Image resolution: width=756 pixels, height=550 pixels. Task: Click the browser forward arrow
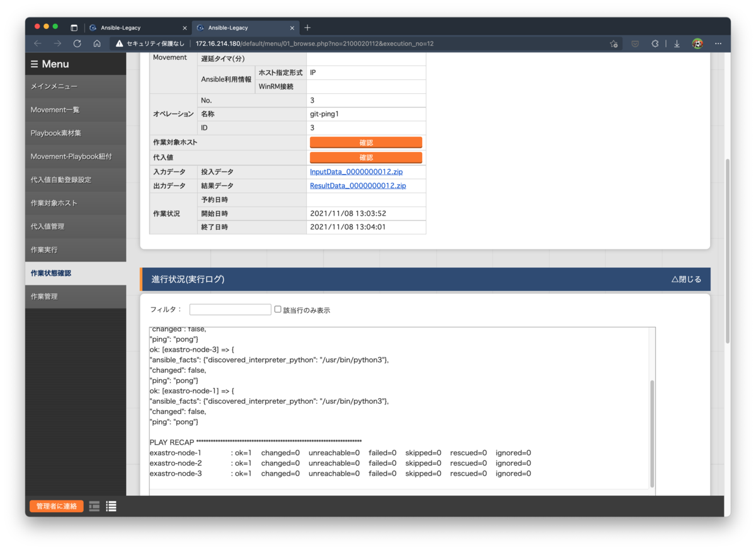coord(57,43)
